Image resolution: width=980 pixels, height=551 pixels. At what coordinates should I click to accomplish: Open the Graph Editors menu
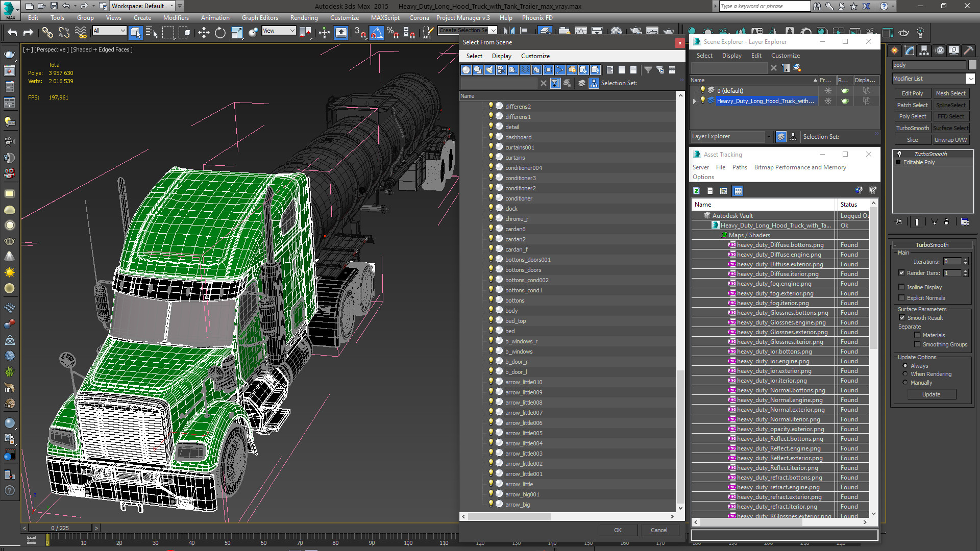pyautogui.click(x=260, y=18)
